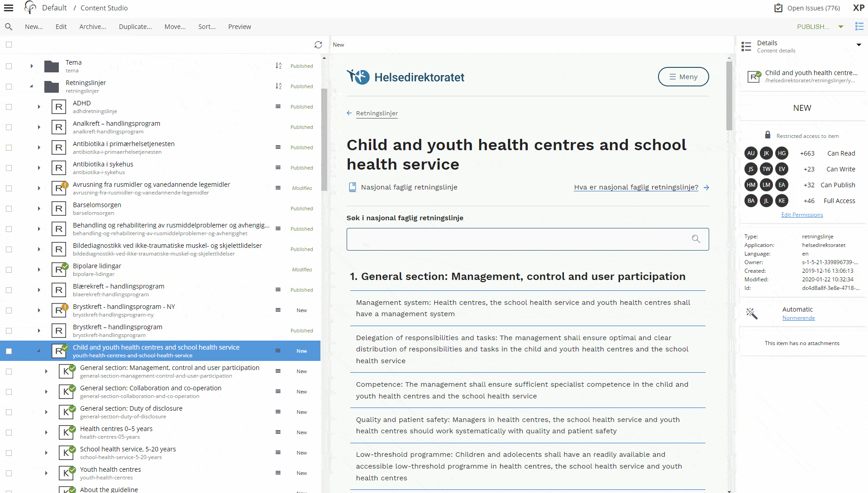Viewport: 868px width, 493px height.
Task: Expand the Tema folder
Action: click(32, 66)
